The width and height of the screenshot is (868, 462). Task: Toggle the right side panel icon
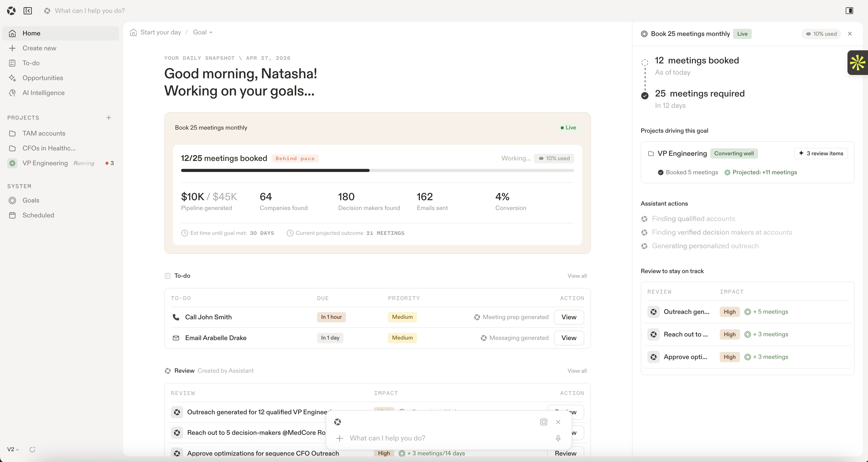click(x=849, y=11)
